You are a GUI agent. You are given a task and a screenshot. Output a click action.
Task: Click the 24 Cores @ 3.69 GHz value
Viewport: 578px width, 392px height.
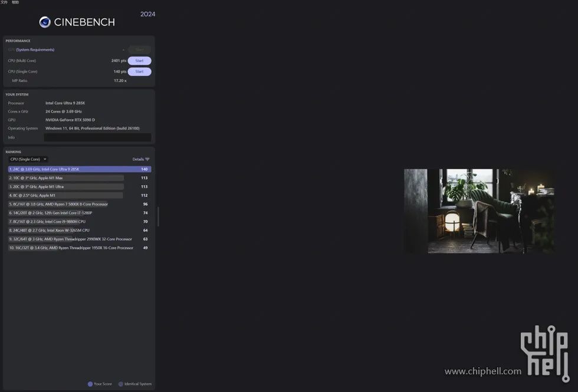pyautogui.click(x=64, y=111)
